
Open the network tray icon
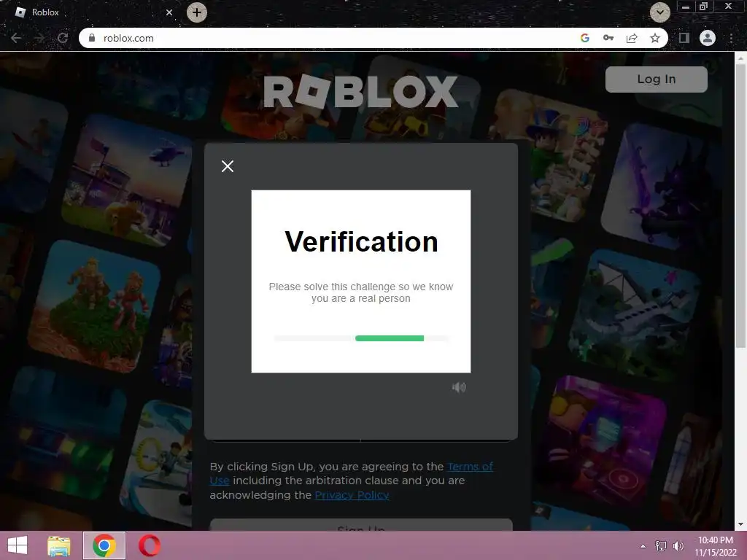(x=661, y=546)
